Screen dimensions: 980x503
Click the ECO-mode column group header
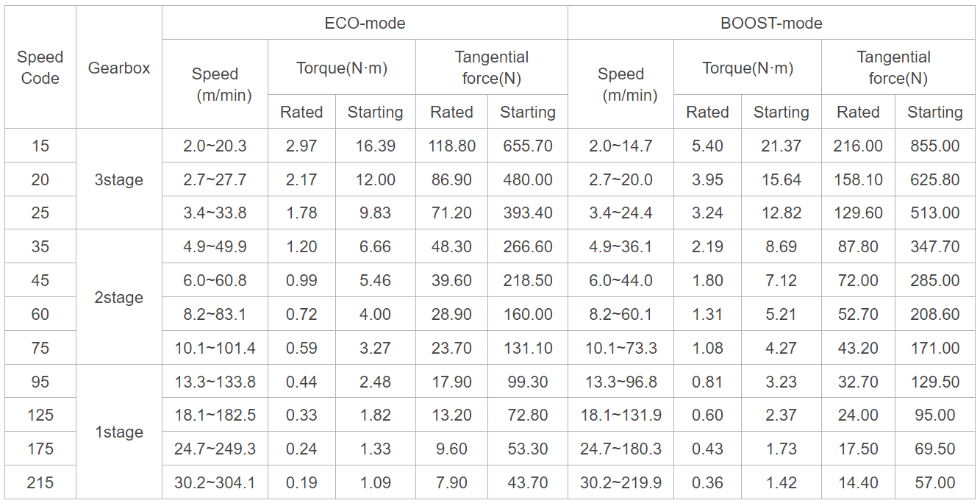point(365,24)
